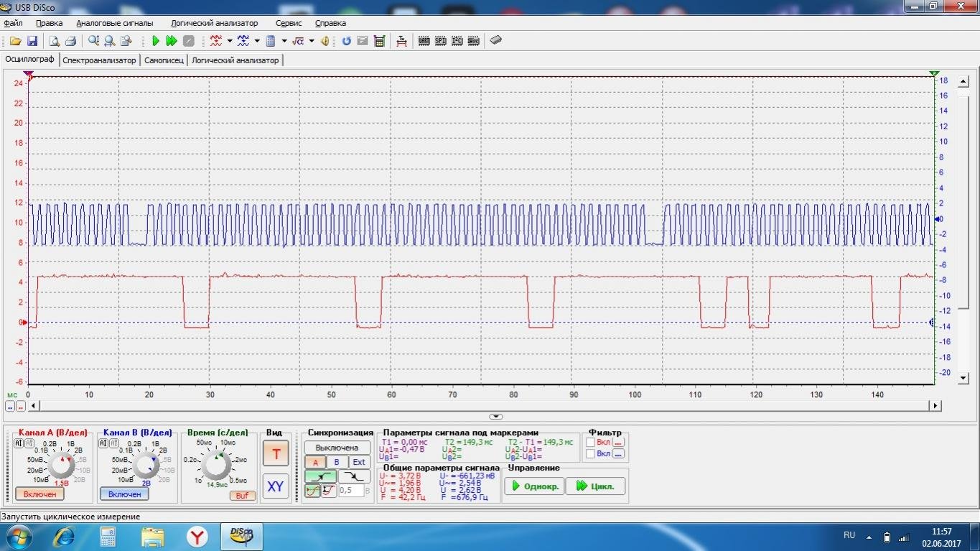
Task: Select sync source A
Action: coord(315,462)
